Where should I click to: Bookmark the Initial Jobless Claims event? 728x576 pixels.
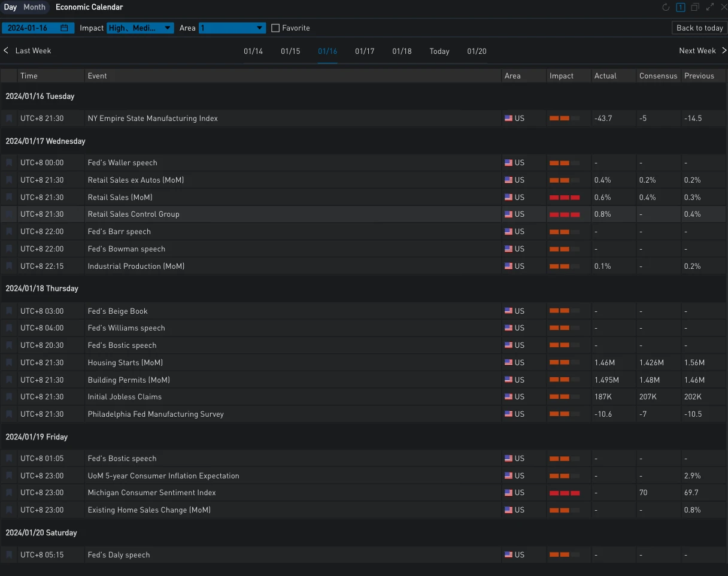pyautogui.click(x=9, y=397)
